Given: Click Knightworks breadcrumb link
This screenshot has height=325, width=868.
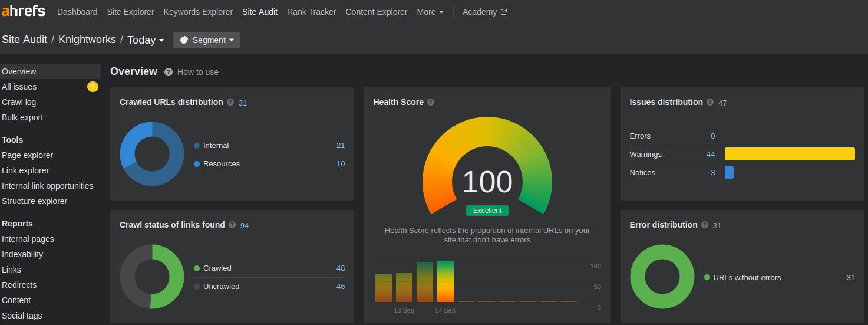Looking at the screenshot, I should [87, 40].
